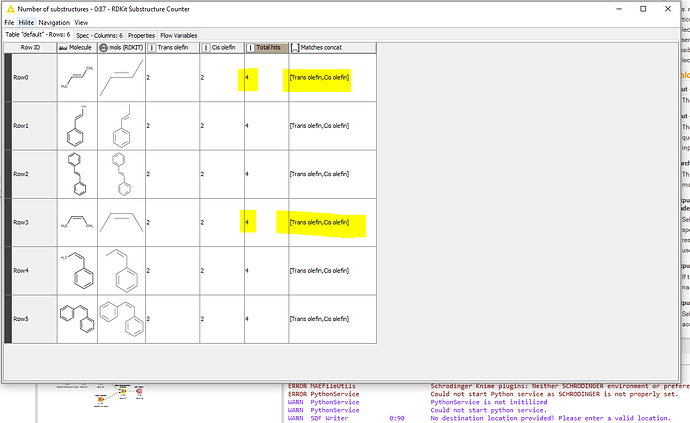Click the RDKit icon in mols header
Viewport: 690px width, 423px height.
tap(103, 48)
